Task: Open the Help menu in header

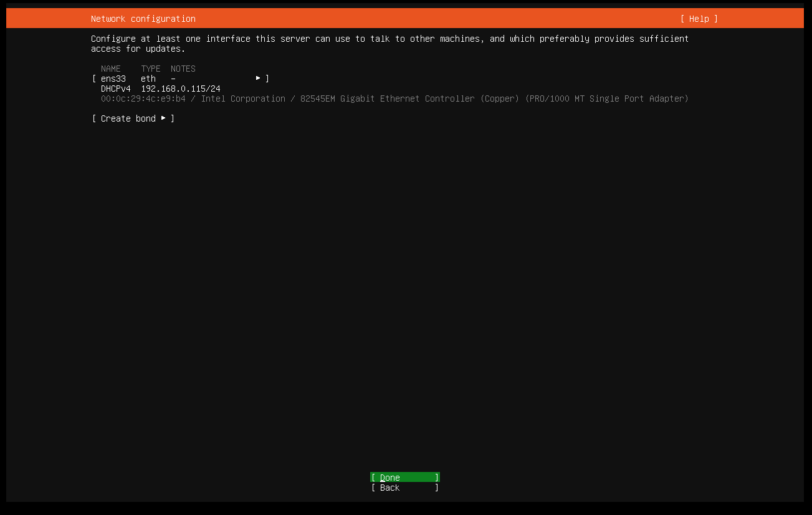Action: pyautogui.click(x=699, y=19)
